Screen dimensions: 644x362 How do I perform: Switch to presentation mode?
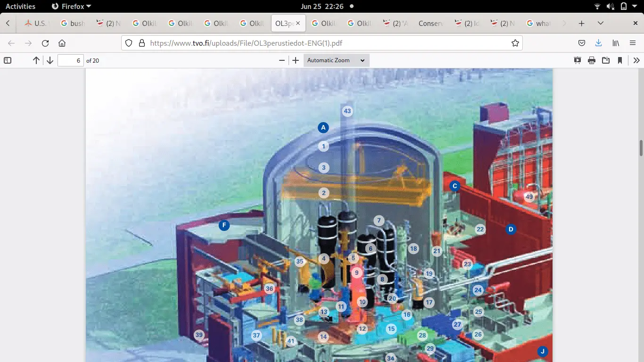577,60
